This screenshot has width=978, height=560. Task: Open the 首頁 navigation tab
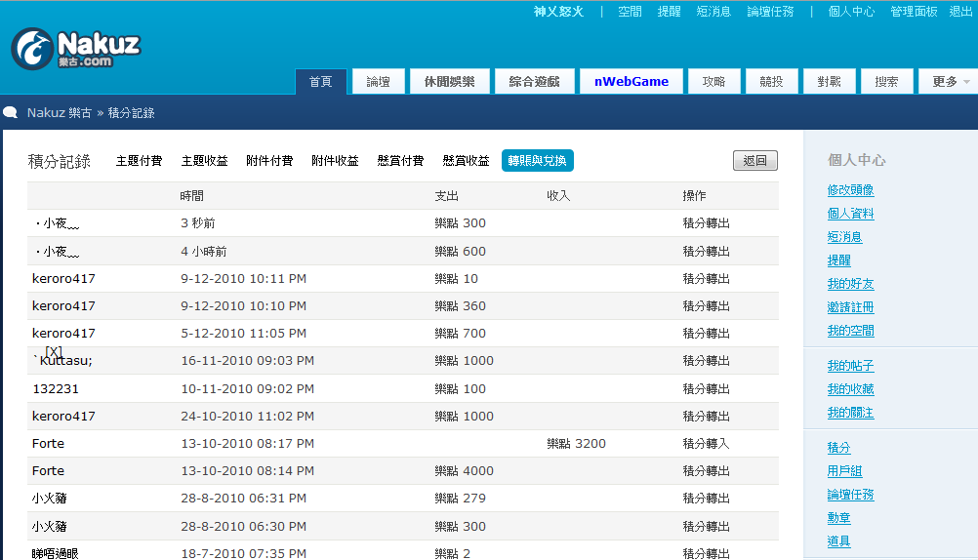(320, 82)
